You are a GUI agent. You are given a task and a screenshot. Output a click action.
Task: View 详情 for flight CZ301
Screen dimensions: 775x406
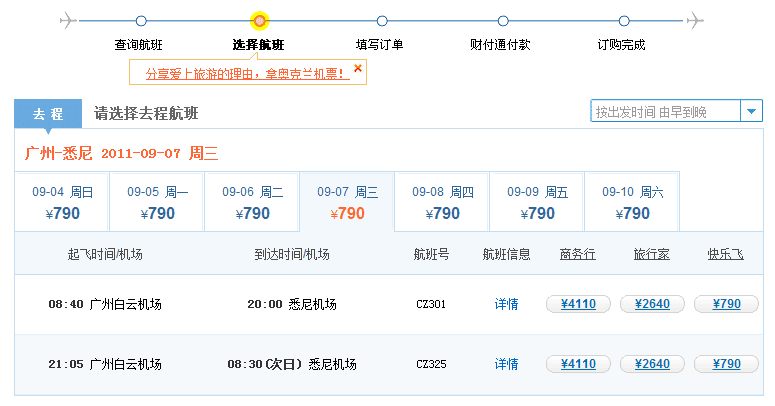pyautogui.click(x=506, y=304)
